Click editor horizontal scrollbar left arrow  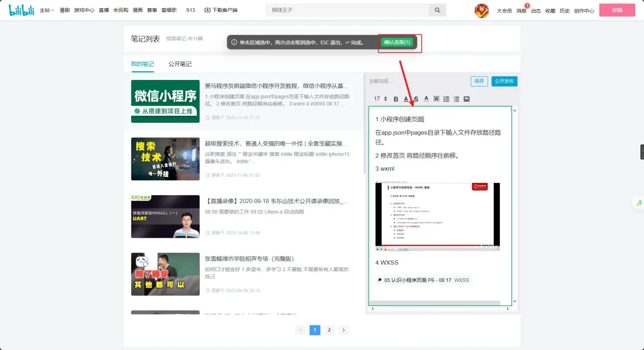tap(371, 309)
